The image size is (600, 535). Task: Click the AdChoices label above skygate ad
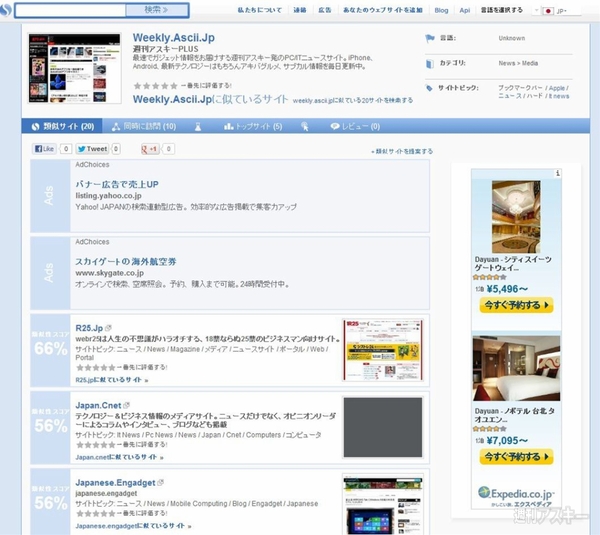coord(92,242)
